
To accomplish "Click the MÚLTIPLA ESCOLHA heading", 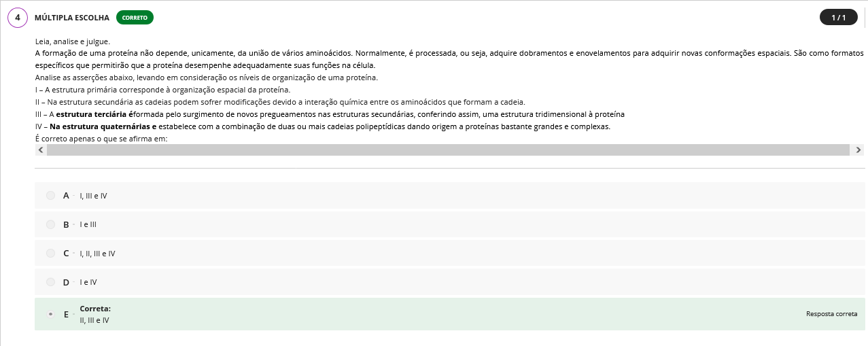I will click(72, 18).
